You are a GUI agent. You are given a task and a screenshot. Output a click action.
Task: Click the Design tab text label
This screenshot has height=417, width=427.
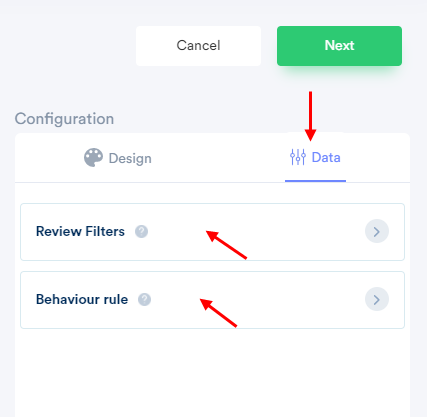point(130,158)
